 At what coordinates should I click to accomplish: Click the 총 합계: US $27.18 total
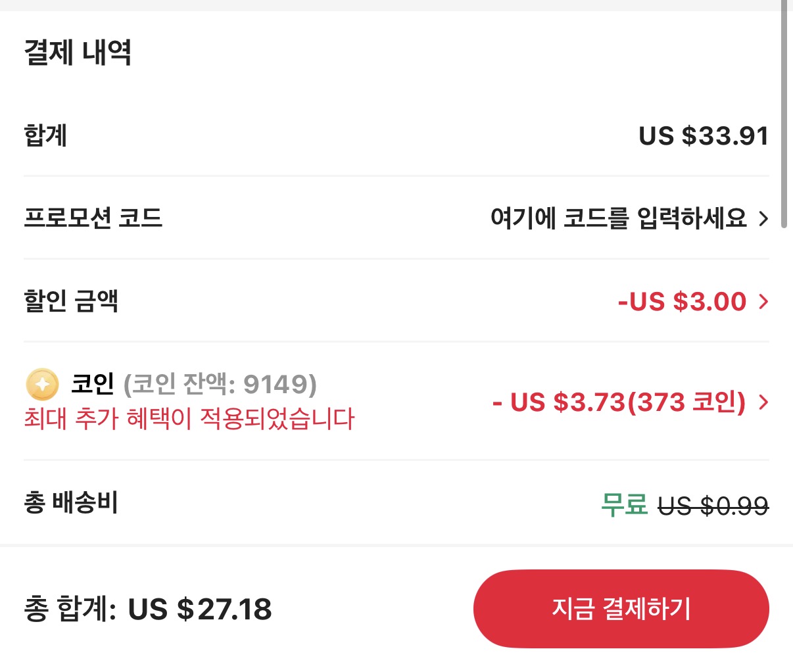coord(148,610)
